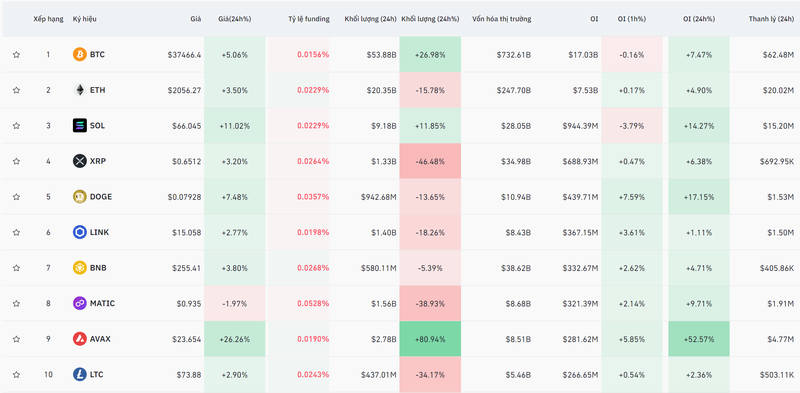Image resolution: width=800 pixels, height=393 pixels.
Task: Sort by the Tỷ lệ funding column header
Action: click(309, 19)
